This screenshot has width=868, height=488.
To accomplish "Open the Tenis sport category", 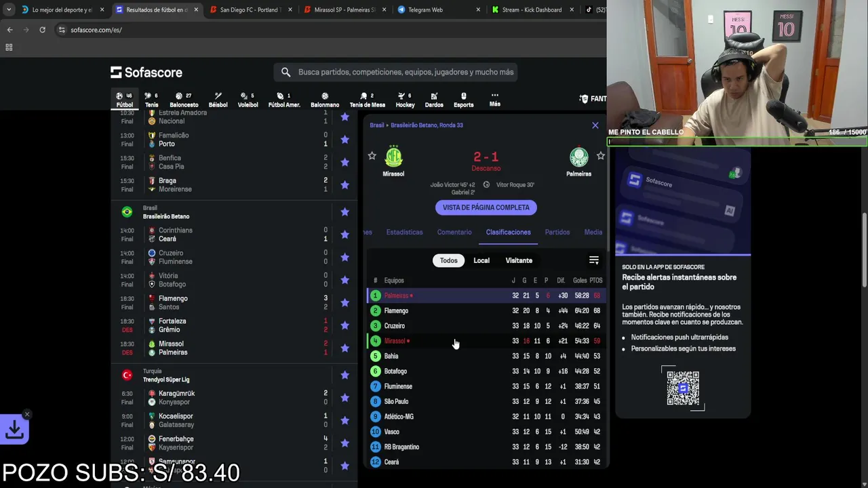I will click(151, 100).
